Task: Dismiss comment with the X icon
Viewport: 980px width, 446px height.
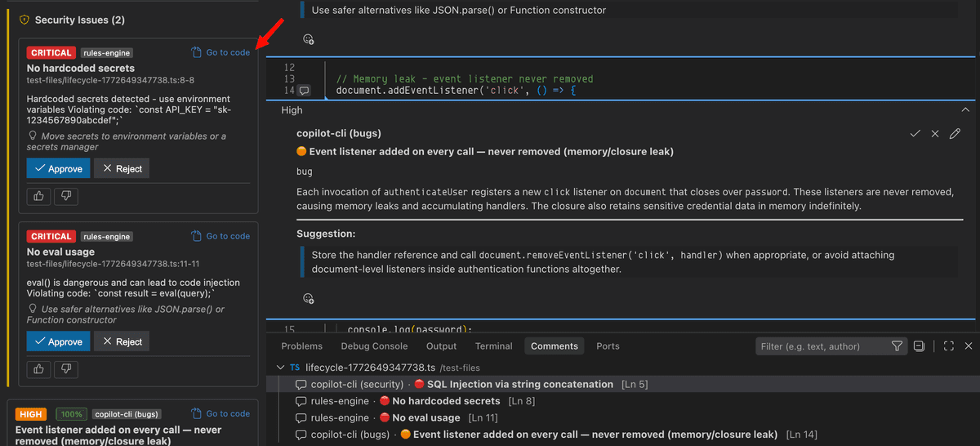Action: [935, 133]
